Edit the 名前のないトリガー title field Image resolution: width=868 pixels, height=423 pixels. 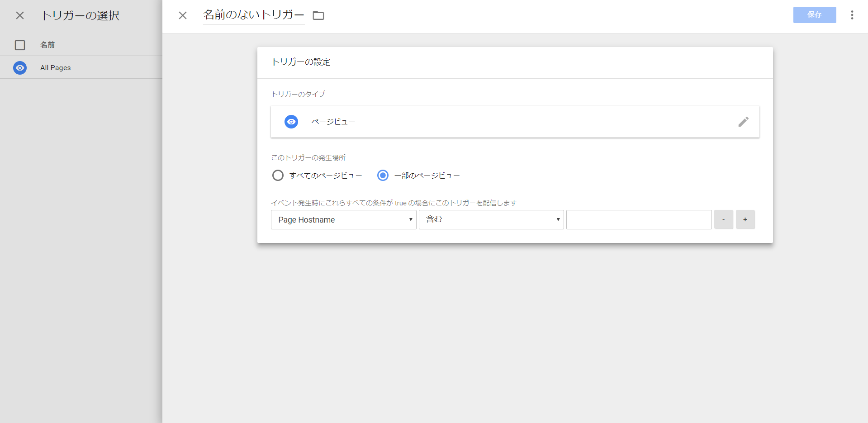click(254, 15)
